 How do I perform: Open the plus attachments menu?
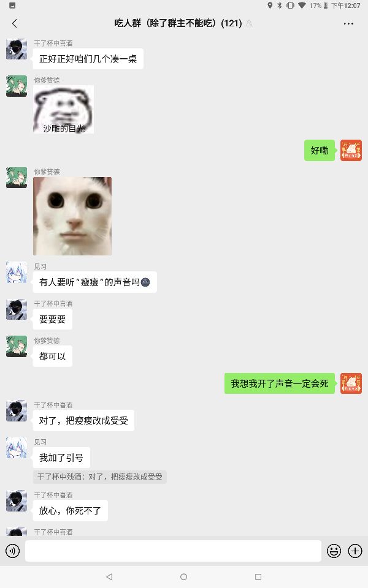coord(355,551)
